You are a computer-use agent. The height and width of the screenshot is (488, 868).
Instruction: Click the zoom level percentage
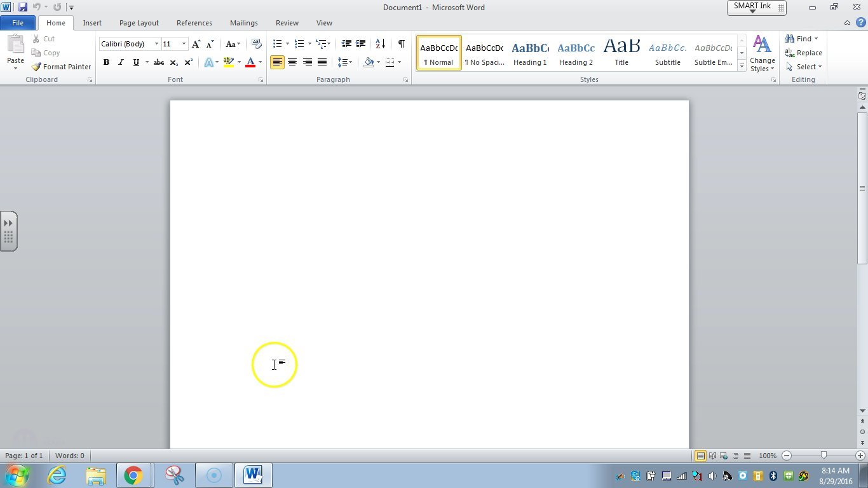(767, 456)
